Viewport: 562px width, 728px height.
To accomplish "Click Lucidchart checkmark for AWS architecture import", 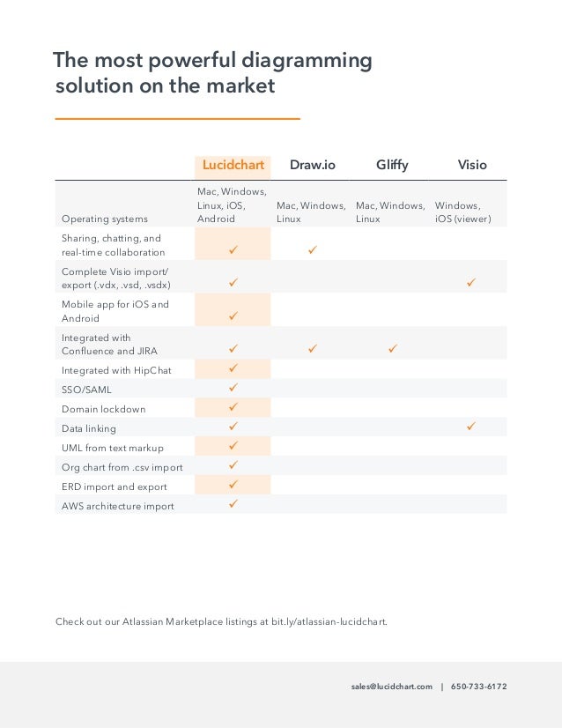I will coord(233,504).
